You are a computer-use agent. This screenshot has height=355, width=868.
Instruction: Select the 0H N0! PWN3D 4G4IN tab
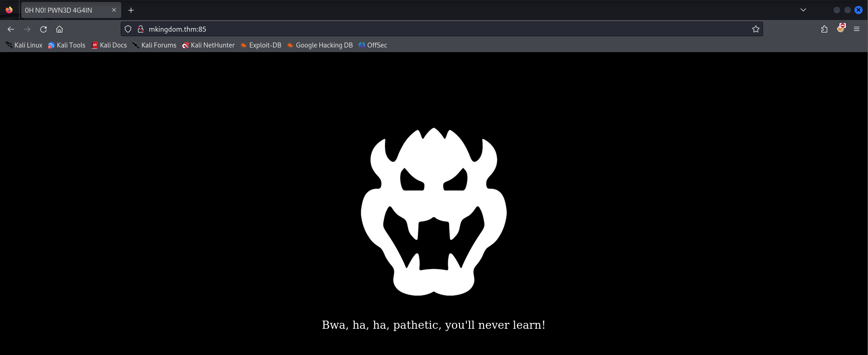coord(71,10)
